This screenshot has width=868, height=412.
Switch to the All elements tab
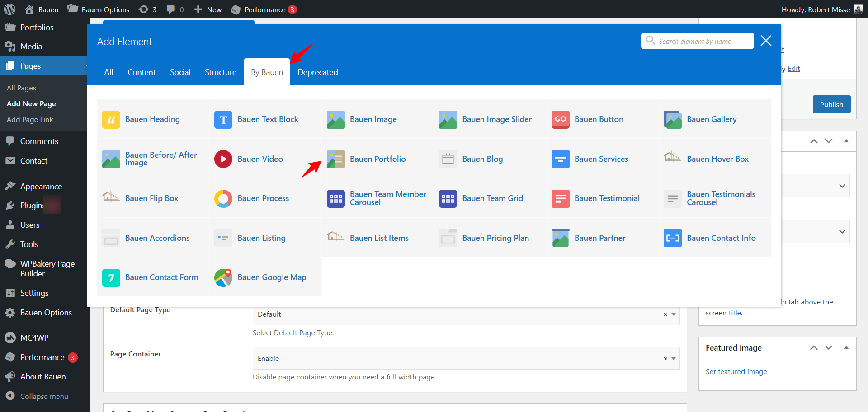pyautogui.click(x=108, y=72)
